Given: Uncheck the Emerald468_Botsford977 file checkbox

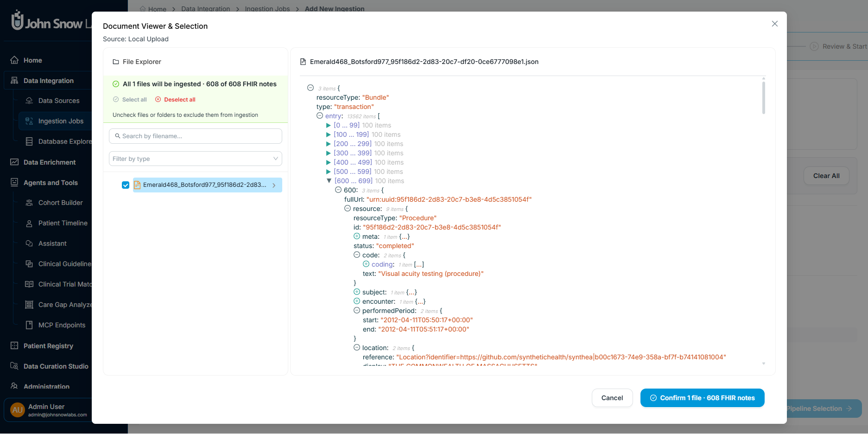Looking at the screenshot, I should (x=126, y=185).
